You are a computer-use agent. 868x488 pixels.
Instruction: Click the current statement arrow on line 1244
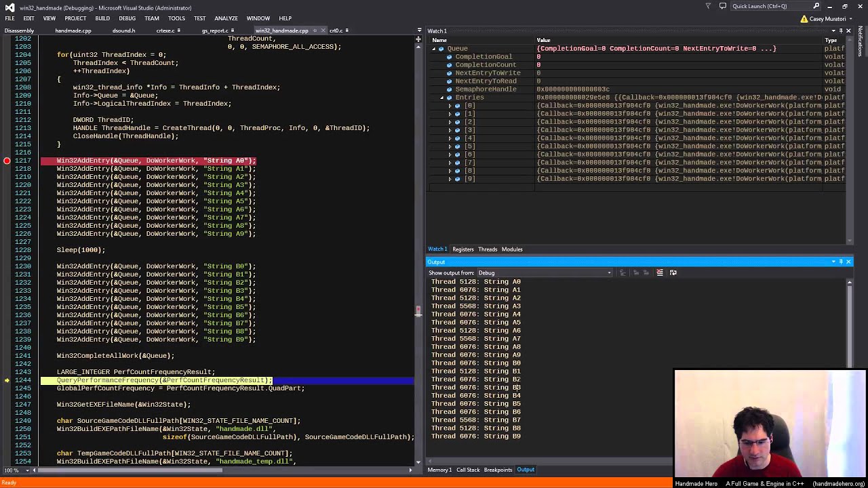pos(7,380)
